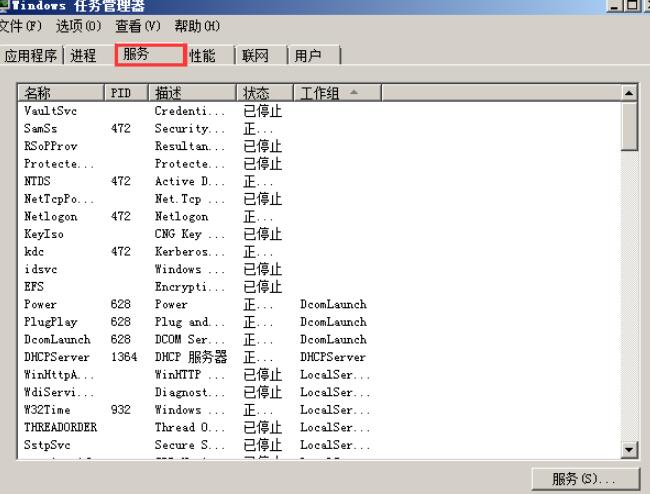650x494 pixels.
Task: Click the Security... description cell
Action: click(190, 128)
